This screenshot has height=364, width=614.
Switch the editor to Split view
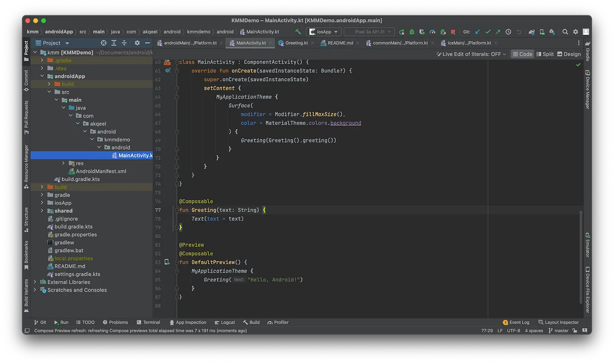tap(545, 54)
